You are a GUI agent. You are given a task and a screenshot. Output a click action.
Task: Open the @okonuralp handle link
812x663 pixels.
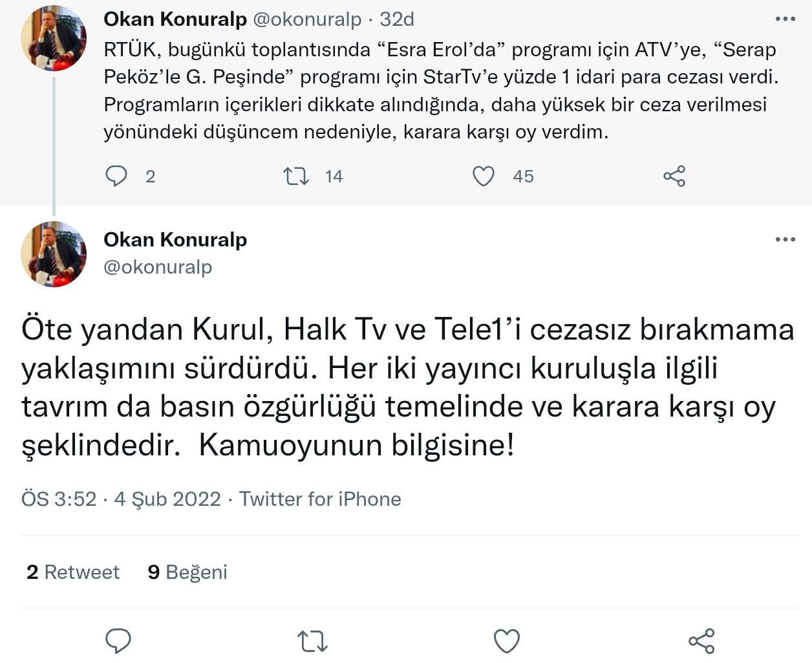coord(157,266)
